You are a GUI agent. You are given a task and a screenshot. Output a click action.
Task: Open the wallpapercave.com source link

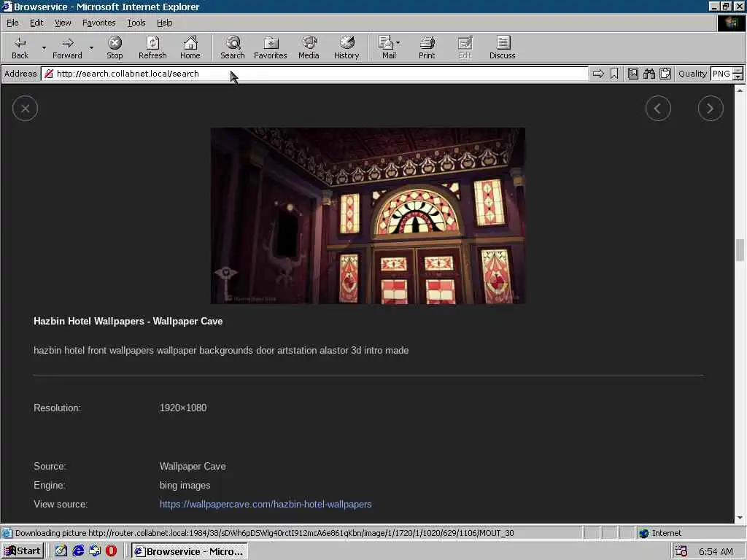(266, 504)
